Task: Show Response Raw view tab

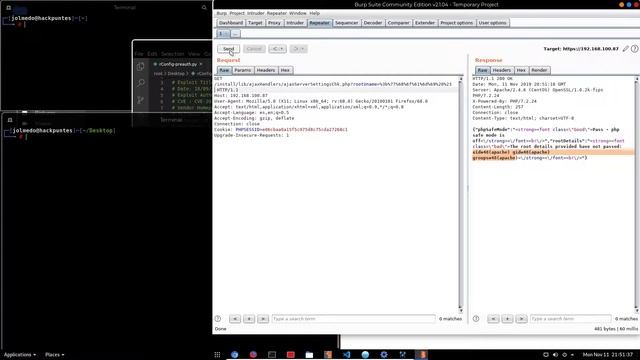Action: click(x=482, y=70)
